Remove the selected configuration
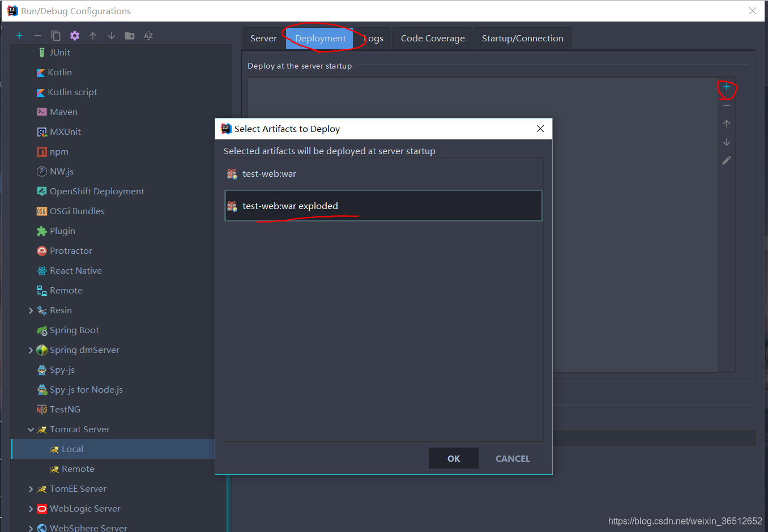This screenshot has height=532, width=768. (38, 36)
